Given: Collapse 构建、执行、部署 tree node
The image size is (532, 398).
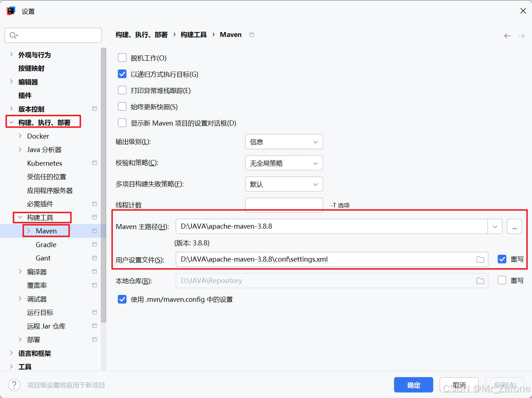Looking at the screenshot, I should (11, 122).
